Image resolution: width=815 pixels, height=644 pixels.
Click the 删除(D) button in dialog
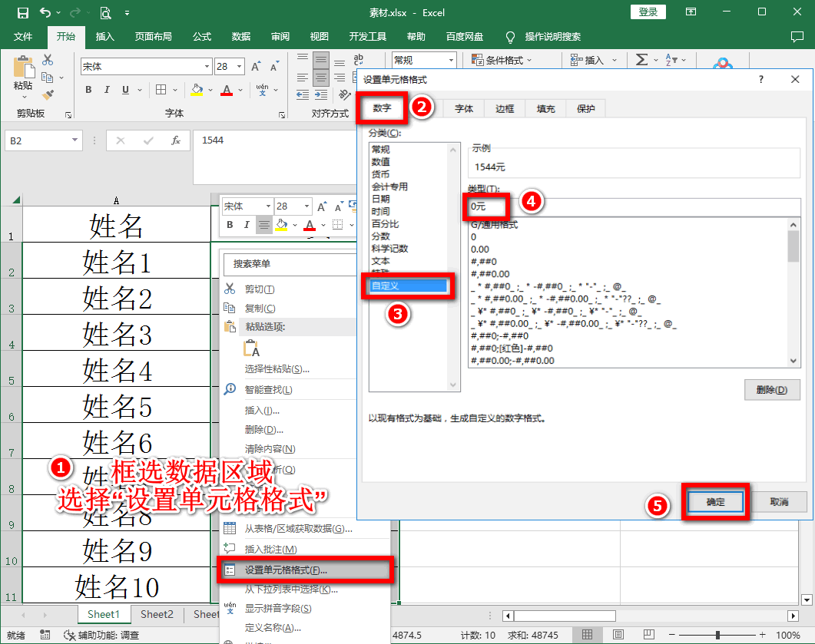772,389
